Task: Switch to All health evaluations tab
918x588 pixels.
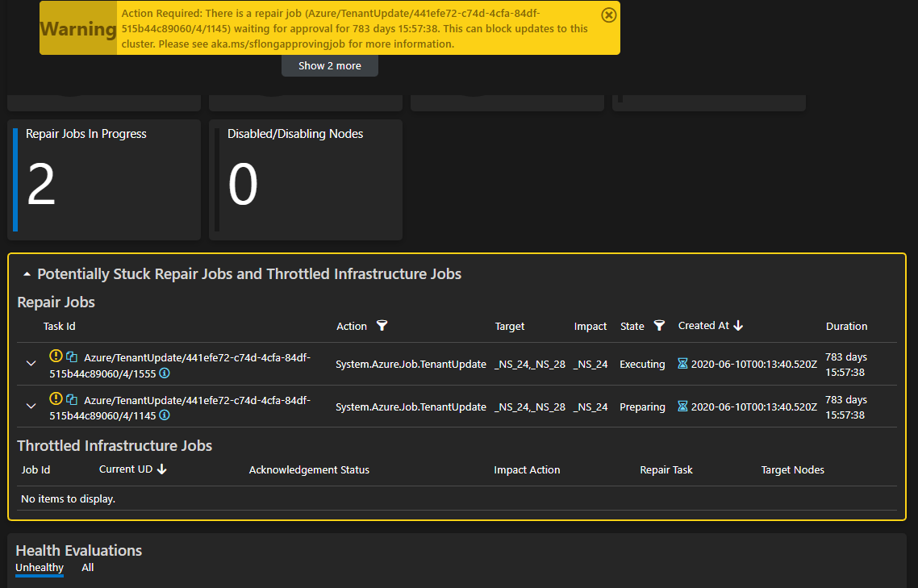Action: coord(88,568)
